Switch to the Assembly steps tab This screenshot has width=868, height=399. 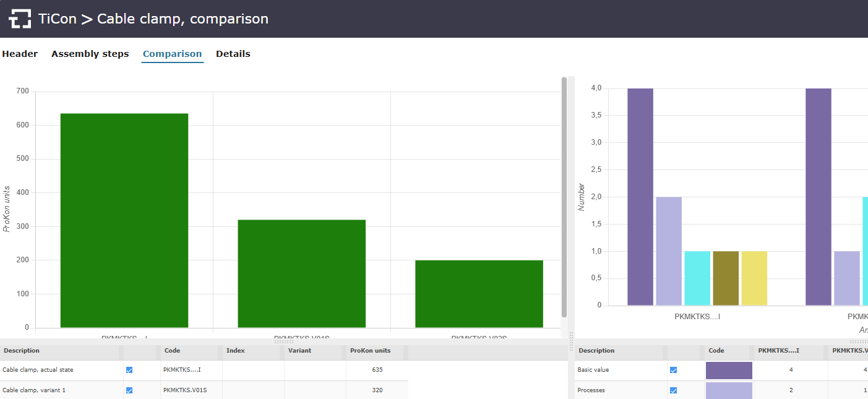[90, 54]
